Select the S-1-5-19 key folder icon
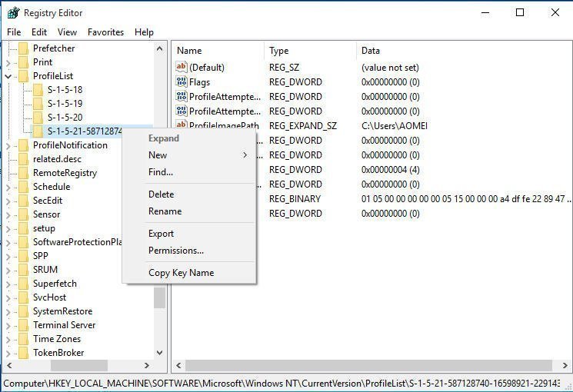Image resolution: width=573 pixels, height=392 pixels. (x=38, y=104)
